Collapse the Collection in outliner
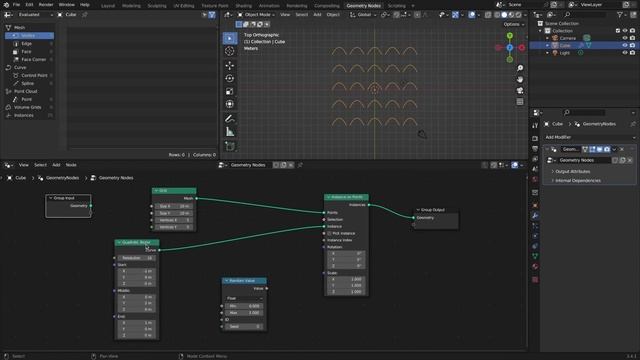The height and width of the screenshot is (360, 640). 540,31
